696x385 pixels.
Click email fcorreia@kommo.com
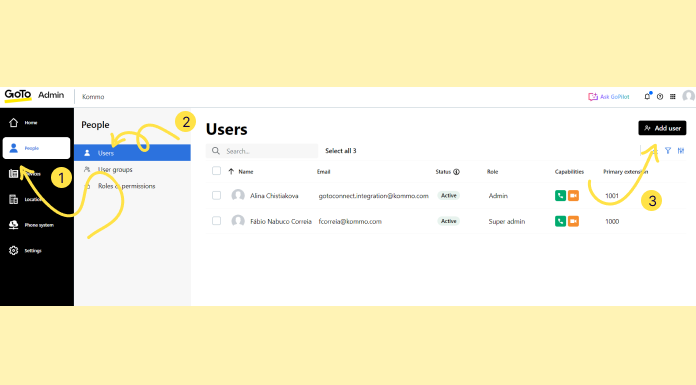tap(350, 222)
